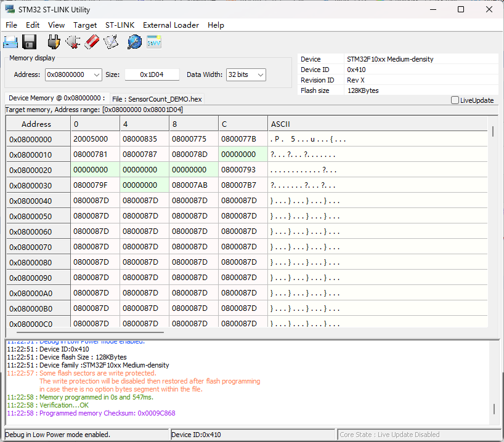The height and width of the screenshot is (442, 504).
Task: Click the memory table horizontal scrollbar
Action: [90, 332]
